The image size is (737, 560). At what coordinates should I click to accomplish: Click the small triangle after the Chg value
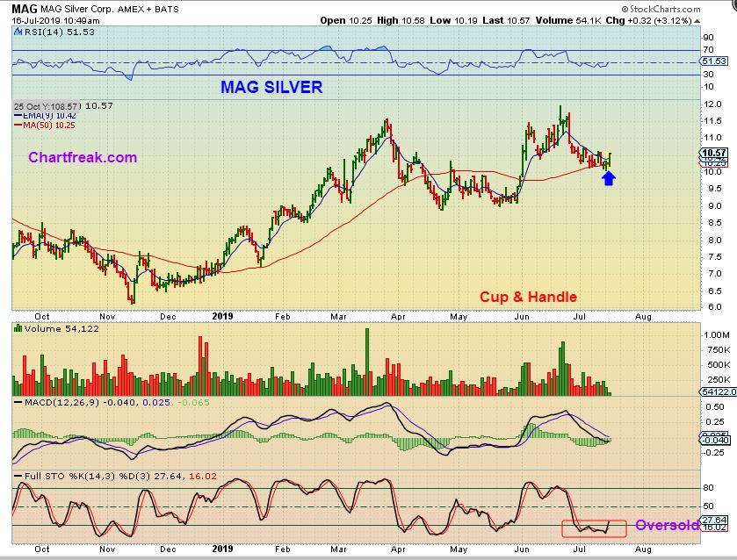[x=697, y=21]
